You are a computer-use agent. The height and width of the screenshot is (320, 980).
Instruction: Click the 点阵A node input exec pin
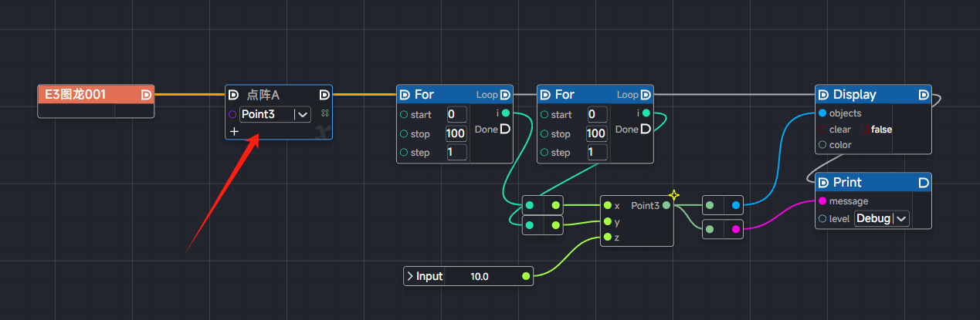point(233,95)
